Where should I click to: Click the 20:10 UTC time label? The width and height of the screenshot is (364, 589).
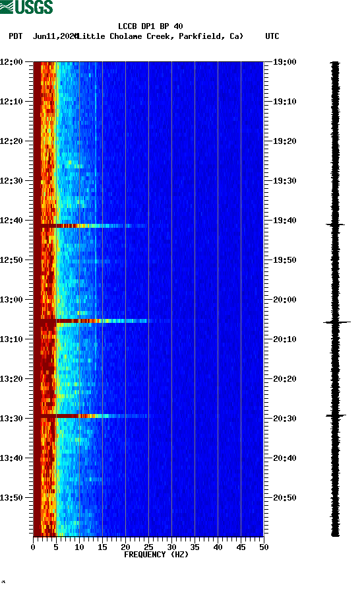coord(285,339)
